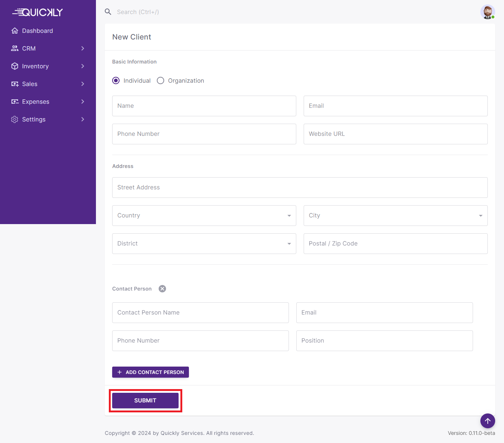
Task: Click the Settings gear icon in sidebar
Action: coord(15,119)
